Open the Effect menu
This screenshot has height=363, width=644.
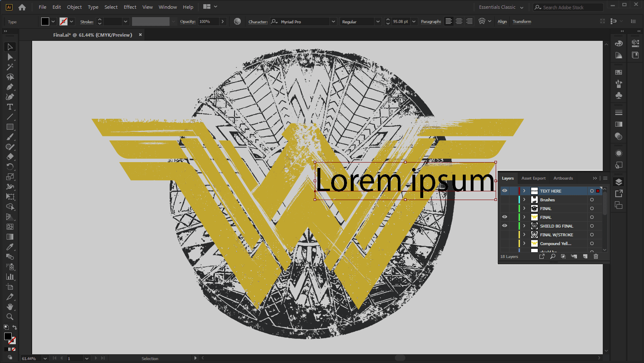click(x=130, y=7)
